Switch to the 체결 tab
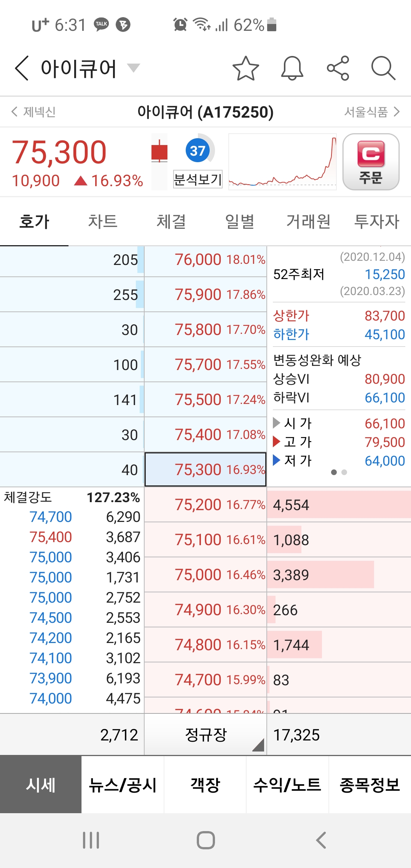The image size is (411, 868). pos(171,222)
